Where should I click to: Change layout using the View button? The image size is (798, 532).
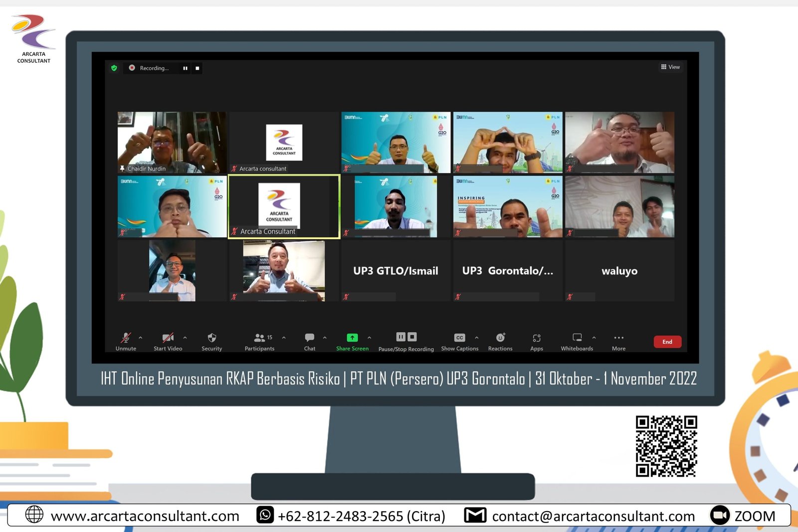670,67
